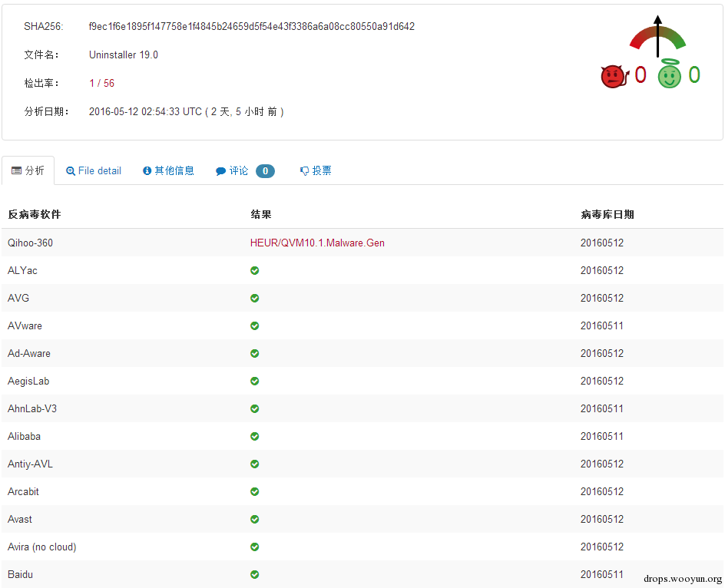Click the green check icon for AhnLab-V3
Image resolution: width=725 pixels, height=588 pixels.
point(254,408)
